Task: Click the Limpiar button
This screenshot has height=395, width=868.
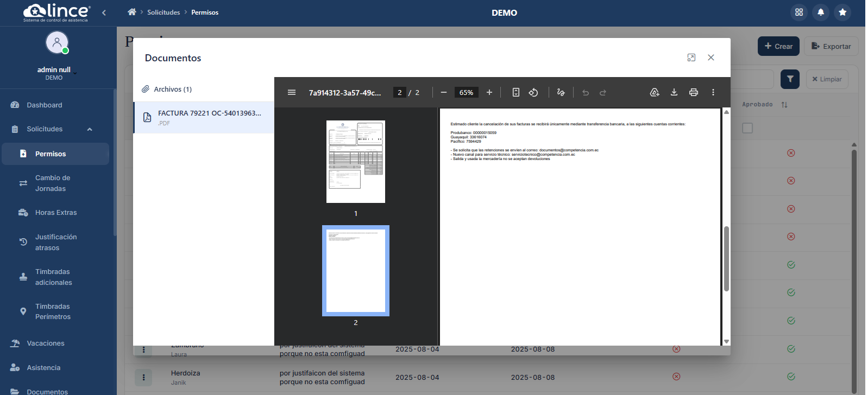Action: click(x=827, y=79)
